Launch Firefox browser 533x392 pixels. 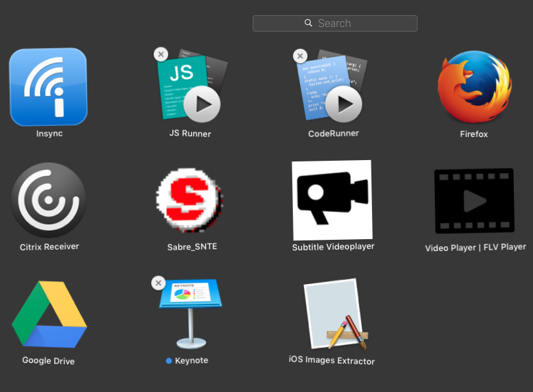(x=474, y=86)
